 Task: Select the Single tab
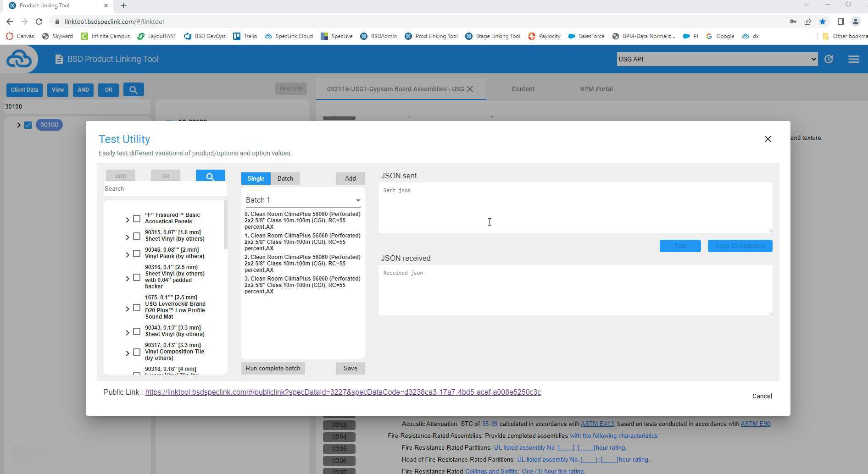click(x=256, y=179)
